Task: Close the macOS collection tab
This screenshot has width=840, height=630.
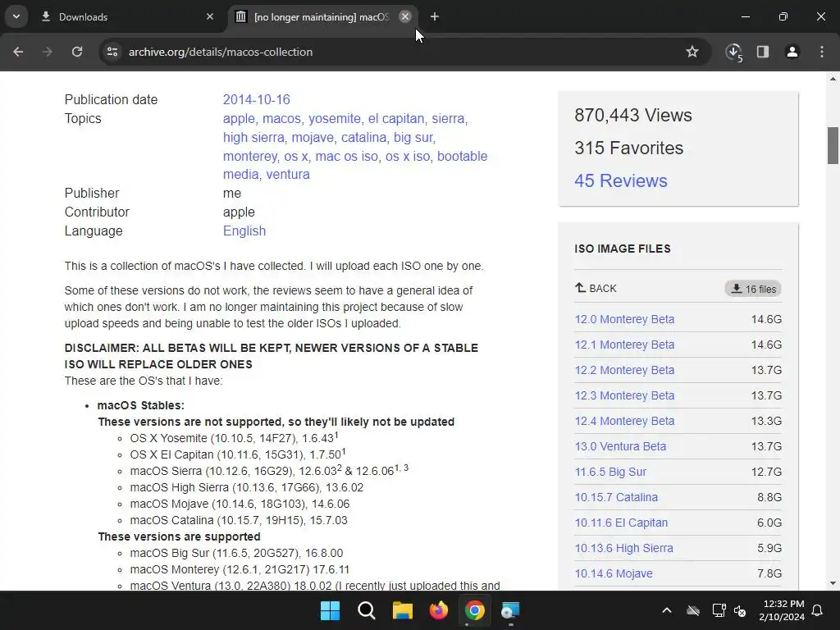Action: point(405,16)
